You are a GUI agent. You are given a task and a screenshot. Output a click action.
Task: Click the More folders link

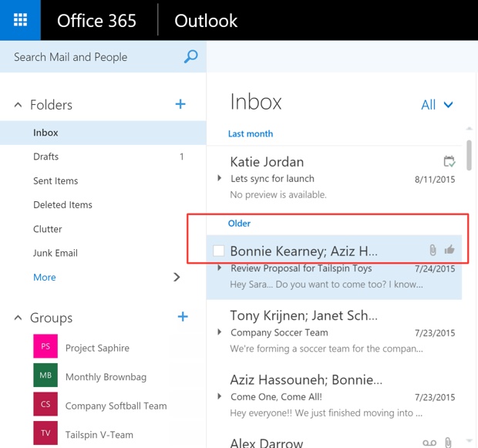click(45, 278)
